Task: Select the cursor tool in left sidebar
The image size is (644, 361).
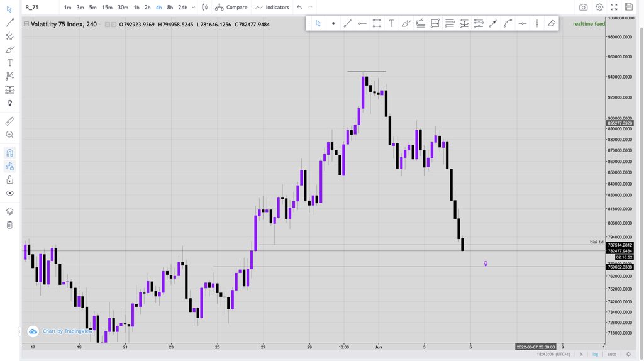Action: coord(9,9)
